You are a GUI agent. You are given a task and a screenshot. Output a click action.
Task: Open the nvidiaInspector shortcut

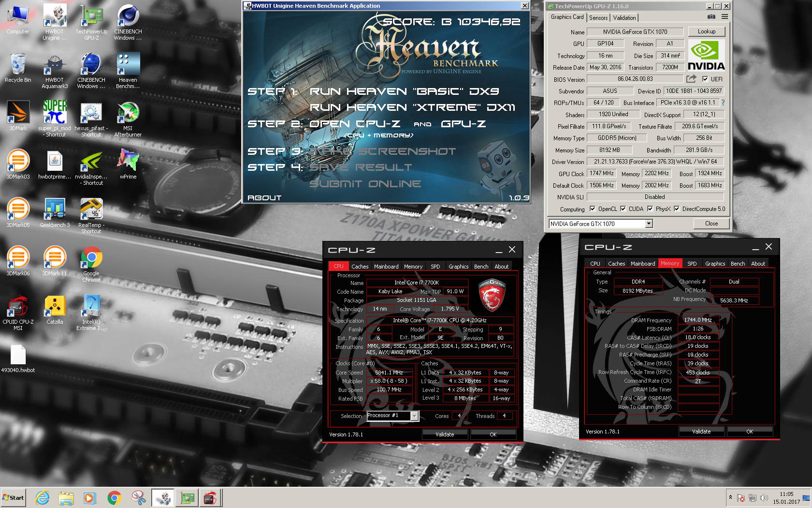click(91, 167)
